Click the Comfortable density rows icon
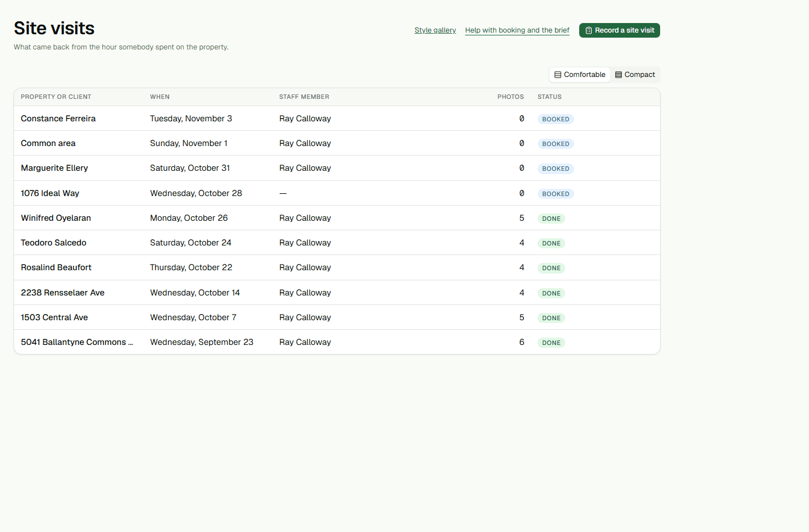 pyautogui.click(x=558, y=75)
